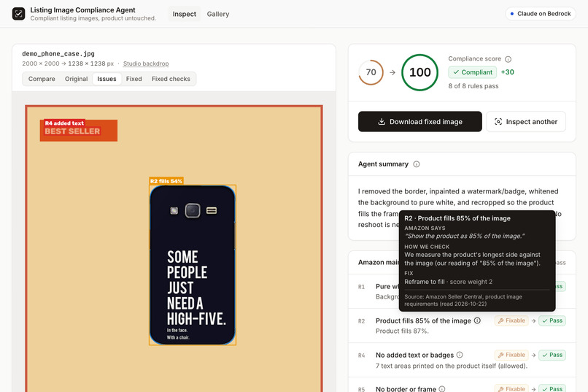The width and height of the screenshot is (588, 392).
Task: Click the R4 added text issue label
Action: coord(64,123)
